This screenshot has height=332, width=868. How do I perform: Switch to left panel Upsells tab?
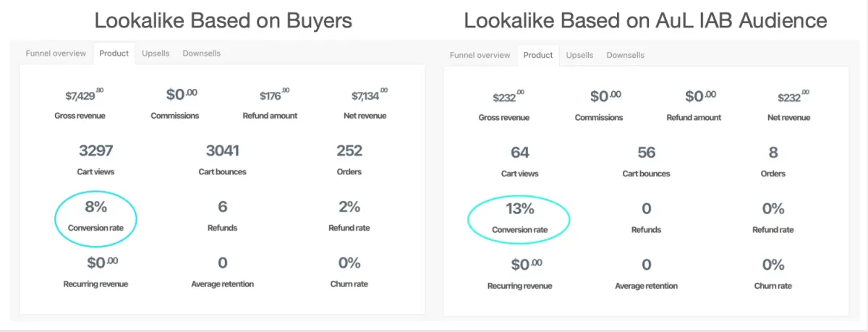point(156,54)
